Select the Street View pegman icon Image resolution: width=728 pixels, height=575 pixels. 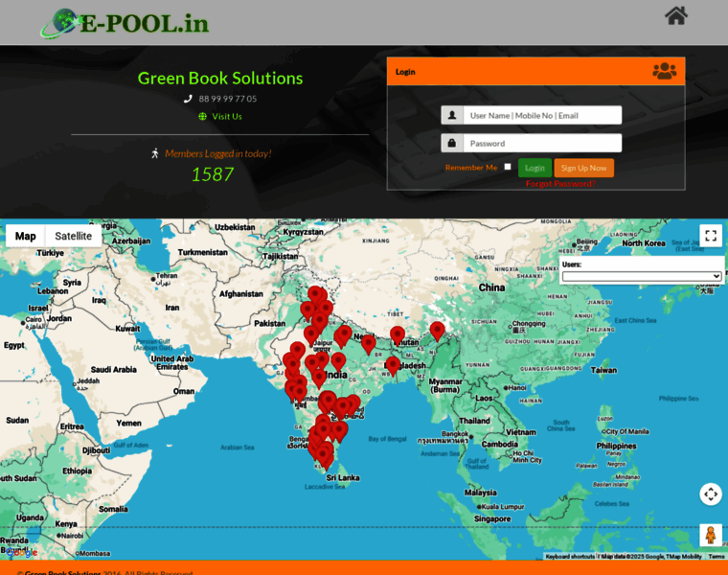(x=711, y=535)
